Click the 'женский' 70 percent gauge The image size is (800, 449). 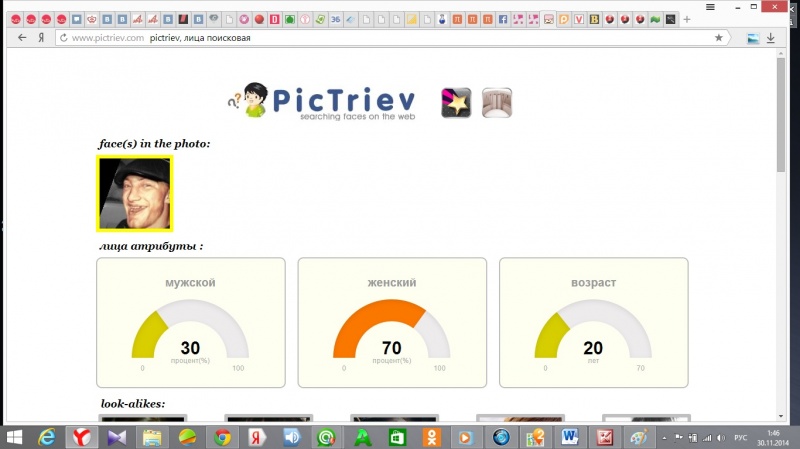point(392,323)
